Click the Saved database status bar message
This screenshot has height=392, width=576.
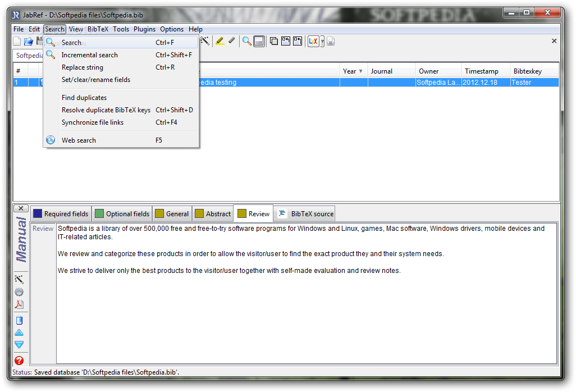pyautogui.click(x=107, y=372)
